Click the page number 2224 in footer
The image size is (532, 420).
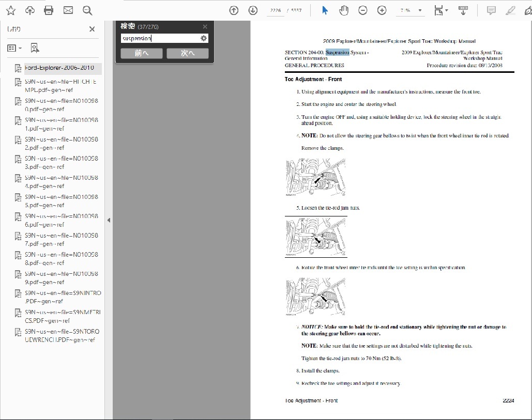(x=508, y=401)
